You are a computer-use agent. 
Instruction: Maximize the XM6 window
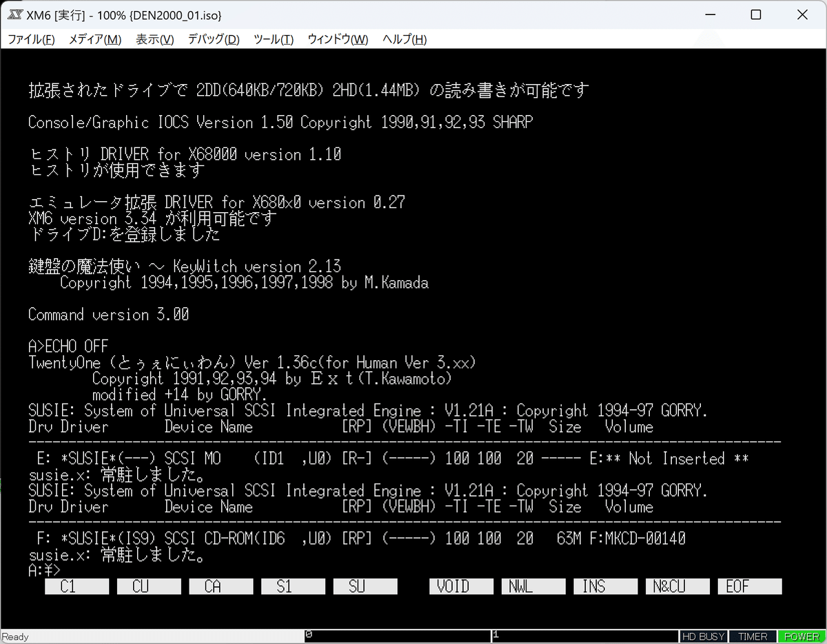point(756,14)
